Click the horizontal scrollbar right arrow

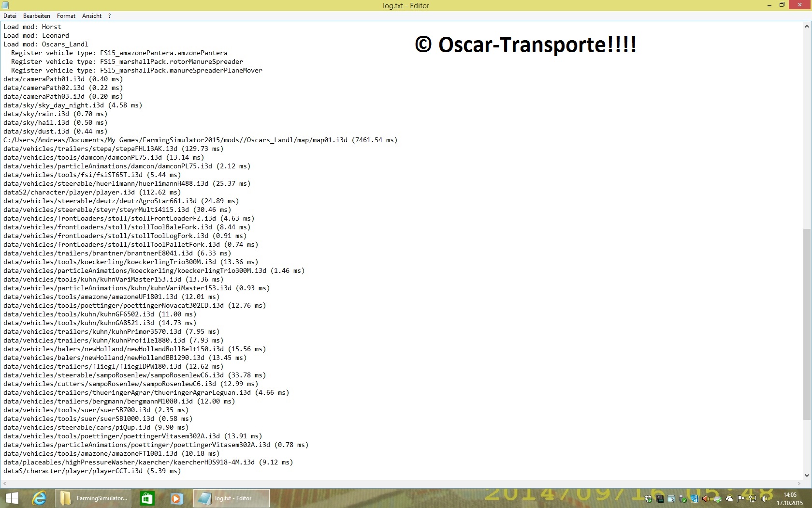(x=798, y=484)
